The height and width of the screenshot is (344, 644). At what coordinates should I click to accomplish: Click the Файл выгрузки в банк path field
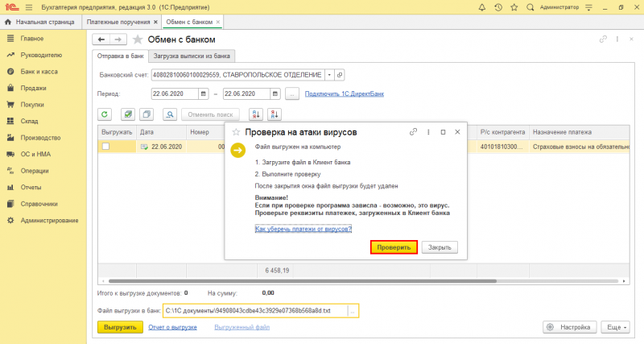pyautogui.click(x=255, y=311)
